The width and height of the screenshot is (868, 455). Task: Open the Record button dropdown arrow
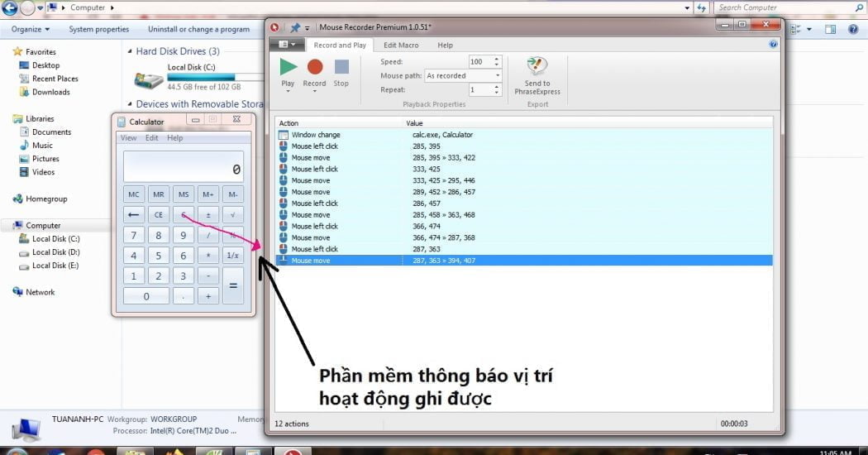pyautogui.click(x=314, y=91)
